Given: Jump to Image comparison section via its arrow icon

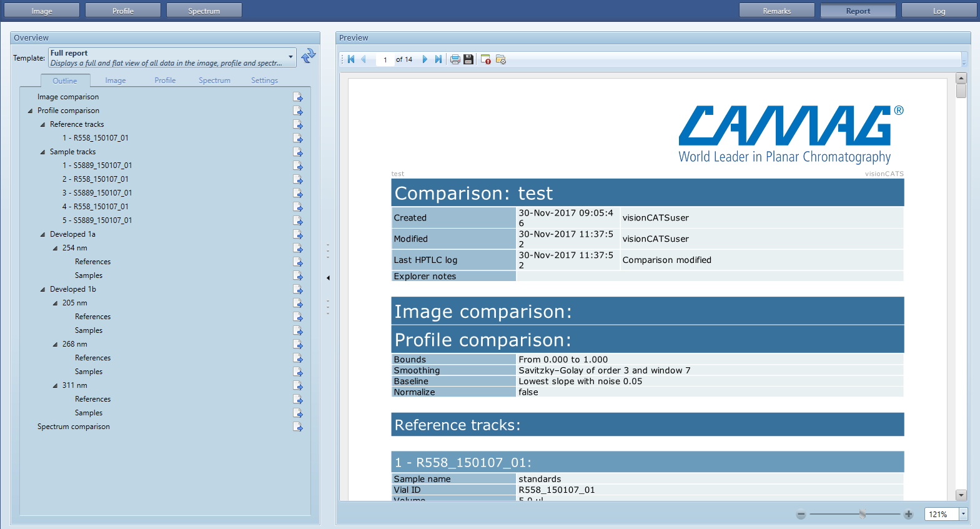Looking at the screenshot, I should 298,97.
